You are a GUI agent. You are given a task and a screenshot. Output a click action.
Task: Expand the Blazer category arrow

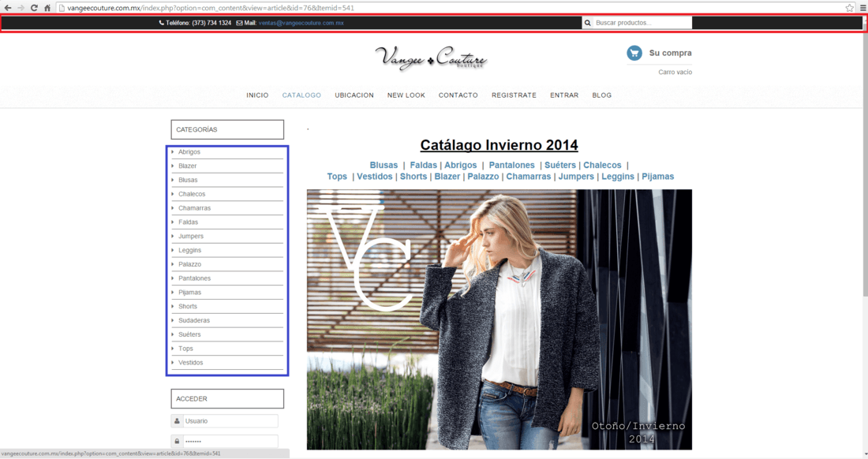173,166
